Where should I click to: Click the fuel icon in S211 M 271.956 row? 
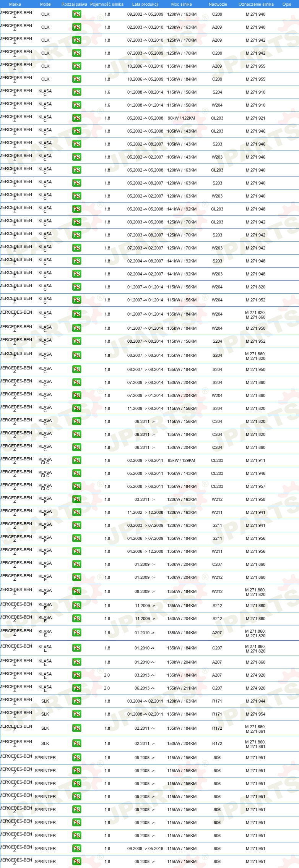coord(76,539)
